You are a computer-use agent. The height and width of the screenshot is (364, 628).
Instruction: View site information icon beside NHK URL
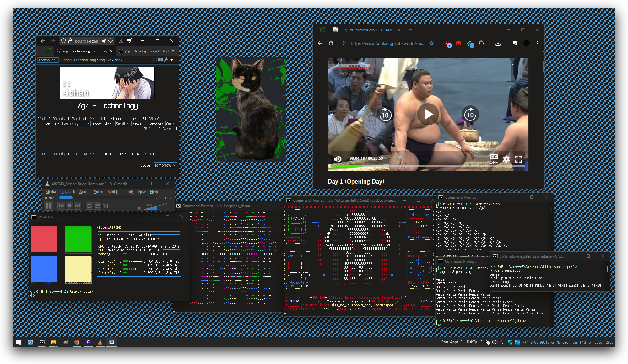pos(344,43)
